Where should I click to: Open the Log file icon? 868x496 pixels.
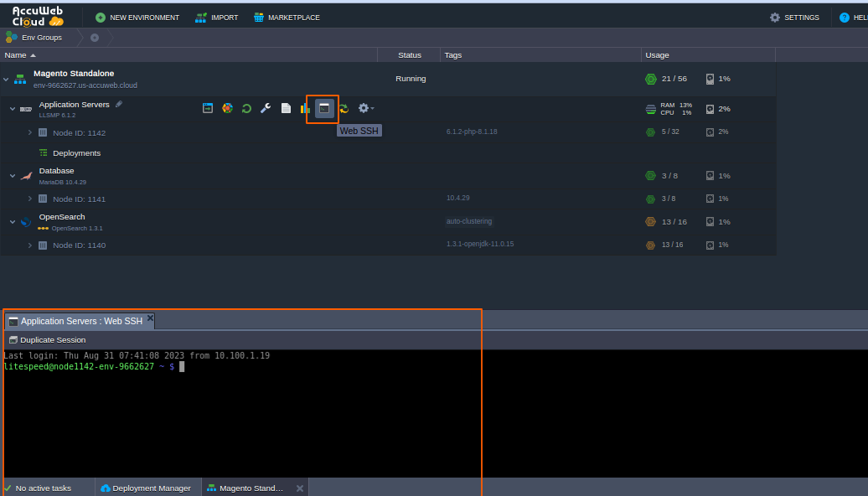(x=286, y=109)
